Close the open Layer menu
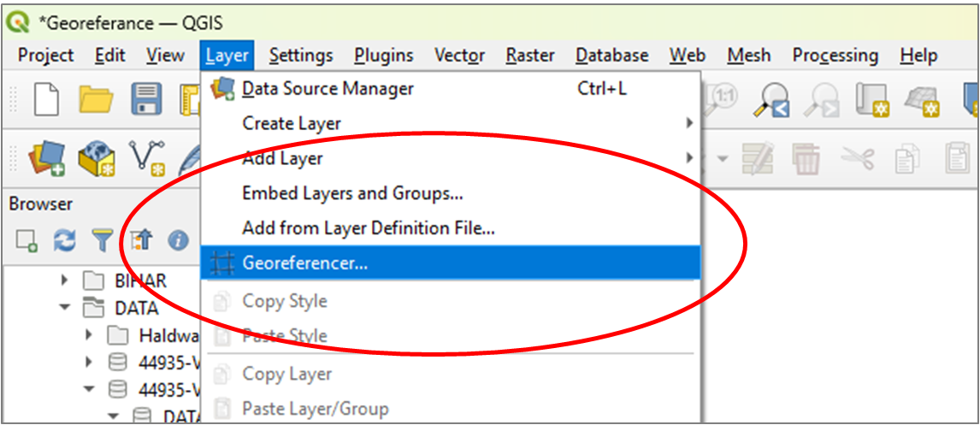Viewport: 980px width, 425px height. pos(227,56)
